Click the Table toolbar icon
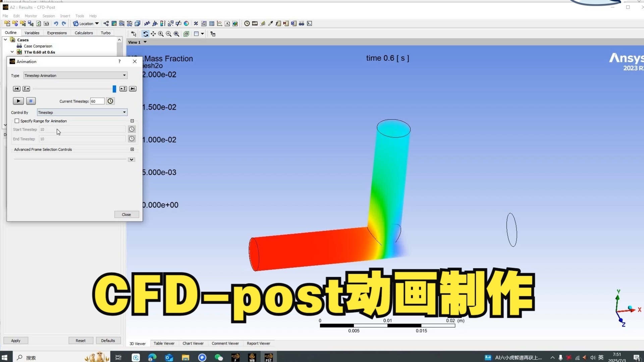 212,23
